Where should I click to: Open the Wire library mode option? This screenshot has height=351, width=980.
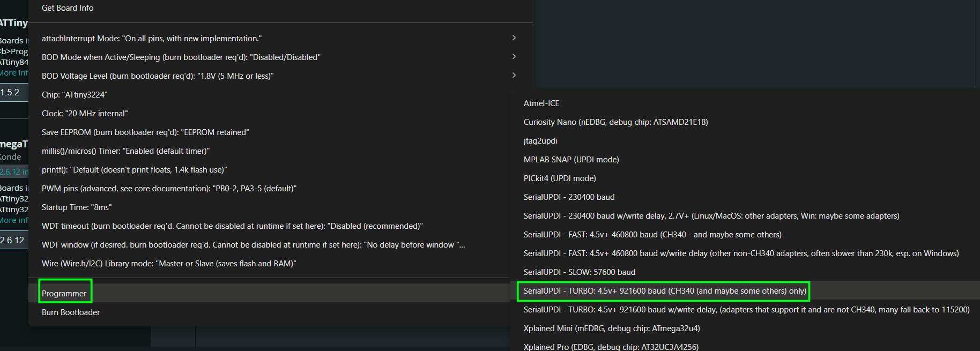pos(169,264)
